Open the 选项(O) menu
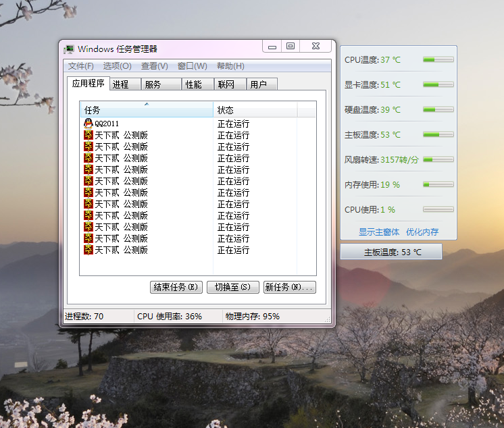Viewport: 504px width, 428px height. click(117, 66)
